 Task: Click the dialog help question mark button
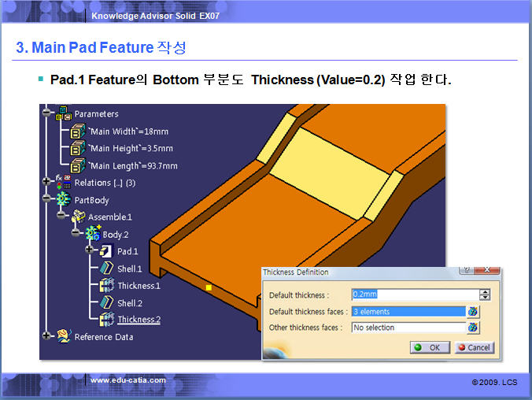[467, 270]
